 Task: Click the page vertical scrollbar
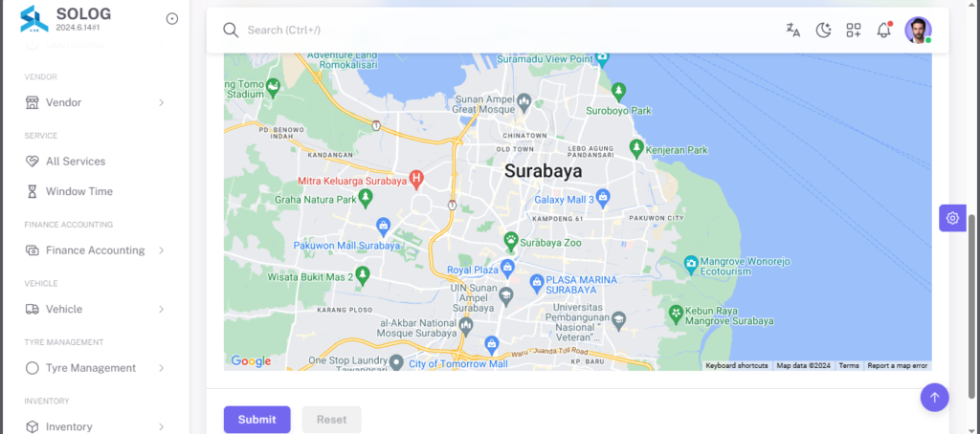970,306
